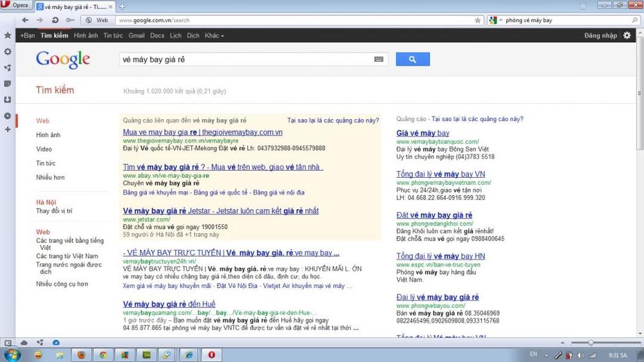Bookmark page with address bar star
This screenshot has height=362, width=644.
(478, 20)
